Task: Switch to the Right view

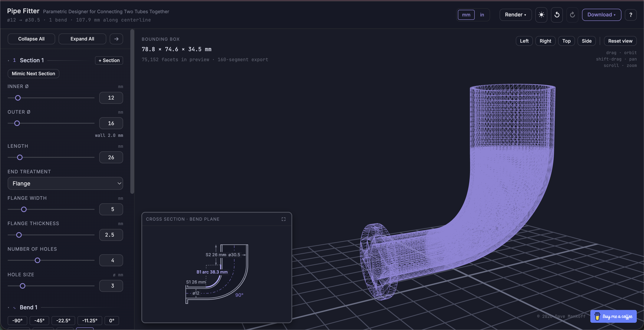Action: pyautogui.click(x=545, y=41)
